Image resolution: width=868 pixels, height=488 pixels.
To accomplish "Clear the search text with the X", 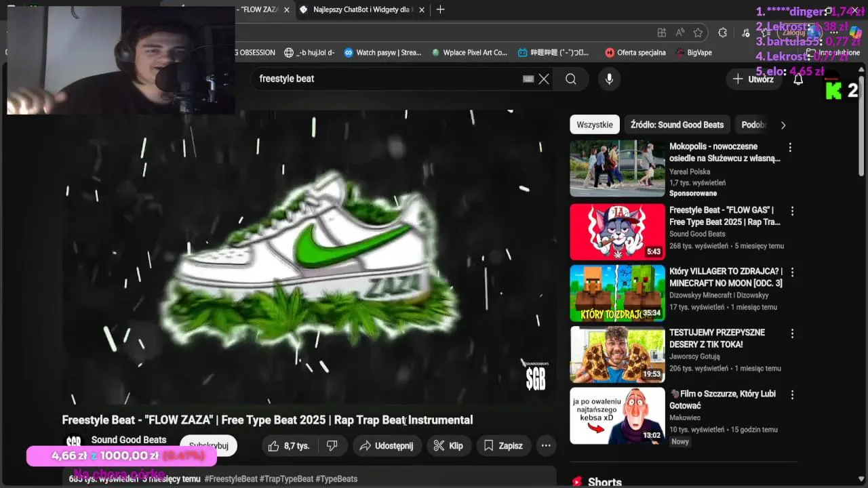I will coord(544,79).
